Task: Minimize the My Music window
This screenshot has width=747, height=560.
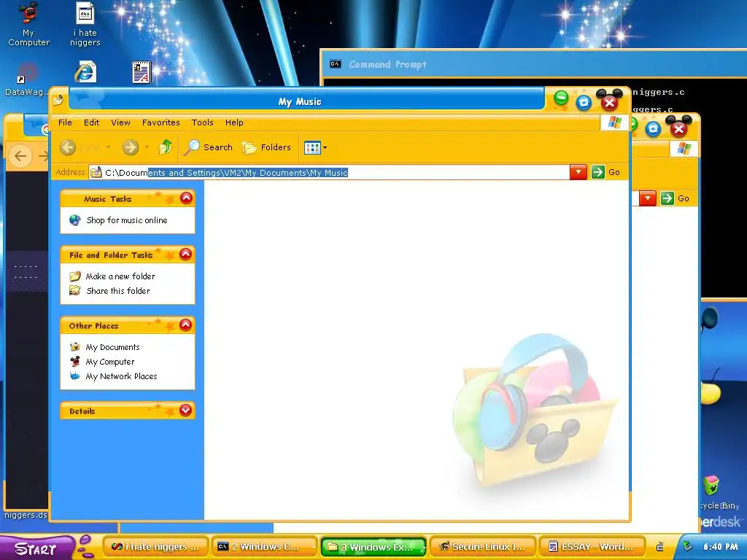Action: pos(561,99)
